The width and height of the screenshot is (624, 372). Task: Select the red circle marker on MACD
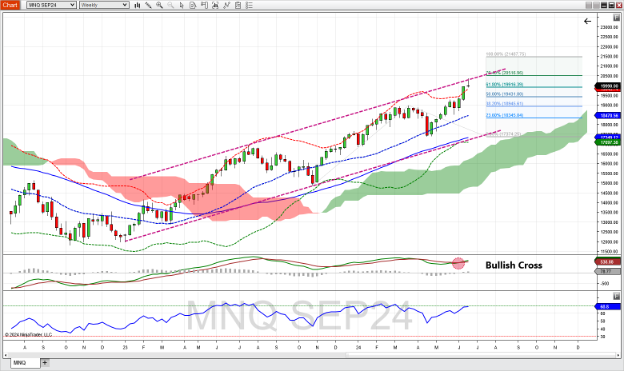[458, 263]
